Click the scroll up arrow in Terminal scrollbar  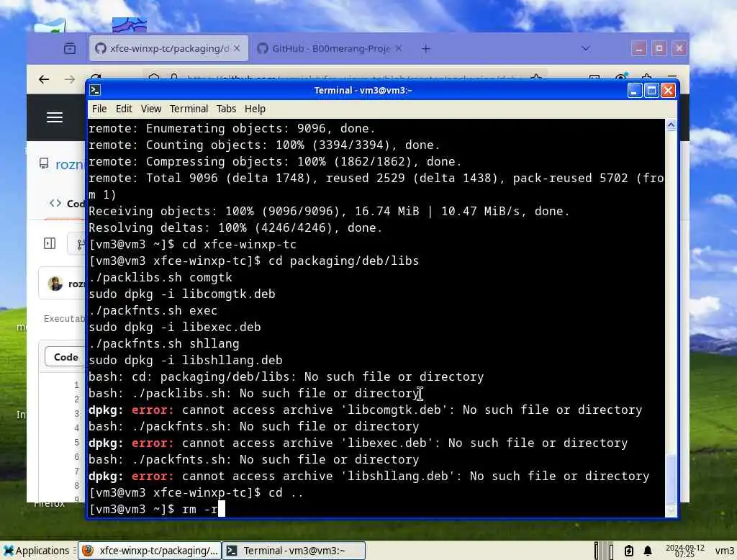pos(672,125)
